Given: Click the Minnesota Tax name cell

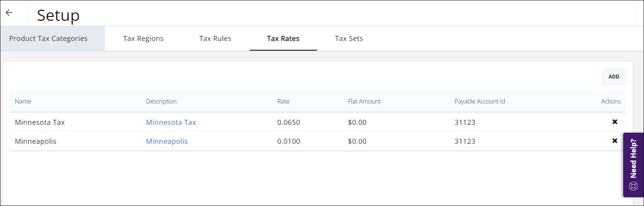Looking at the screenshot, I should point(40,123).
